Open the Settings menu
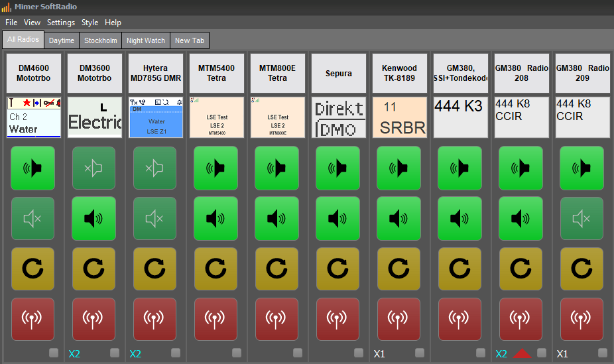 coord(61,23)
